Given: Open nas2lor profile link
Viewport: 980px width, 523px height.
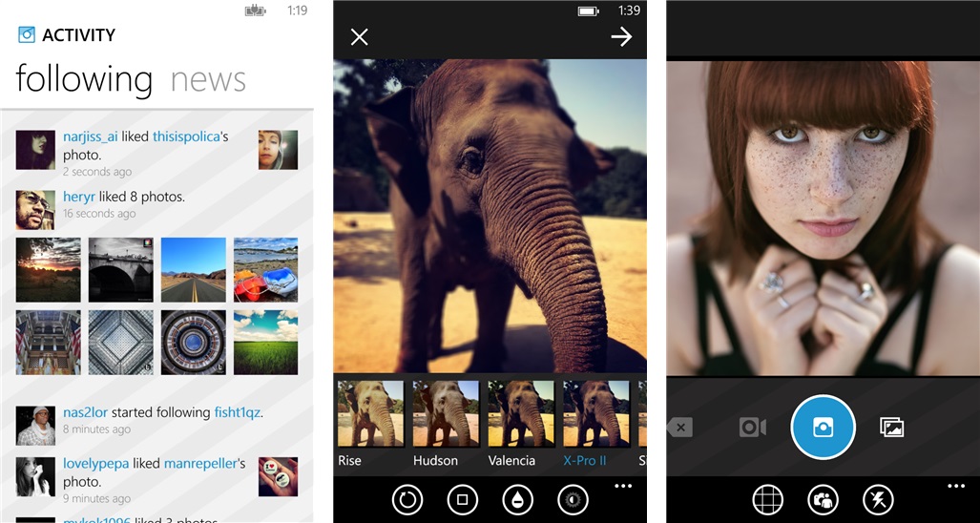Looking at the screenshot, I should coord(86,412).
